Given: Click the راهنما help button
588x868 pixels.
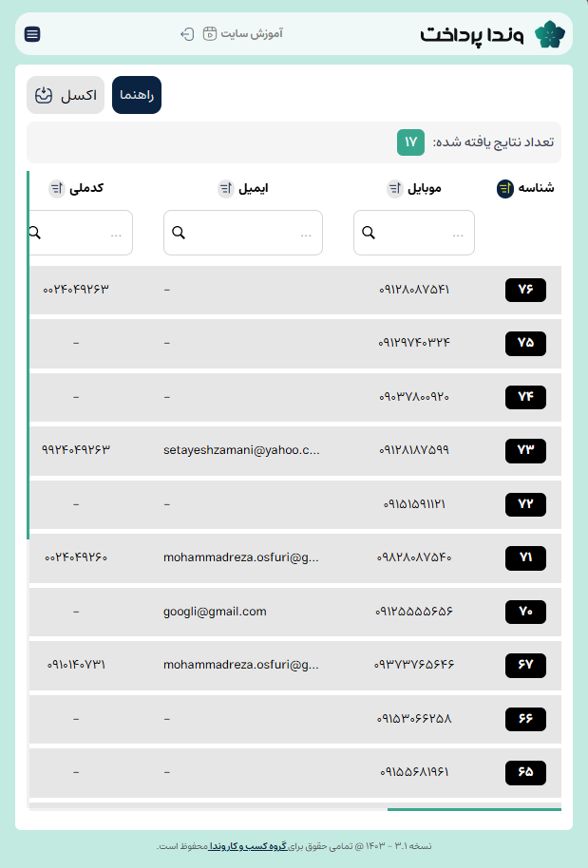Looking at the screenshot, I should (x=137, y=95).
